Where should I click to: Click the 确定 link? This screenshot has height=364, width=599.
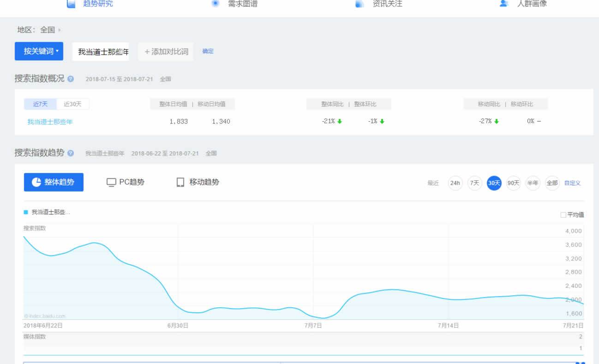point(208,51)
